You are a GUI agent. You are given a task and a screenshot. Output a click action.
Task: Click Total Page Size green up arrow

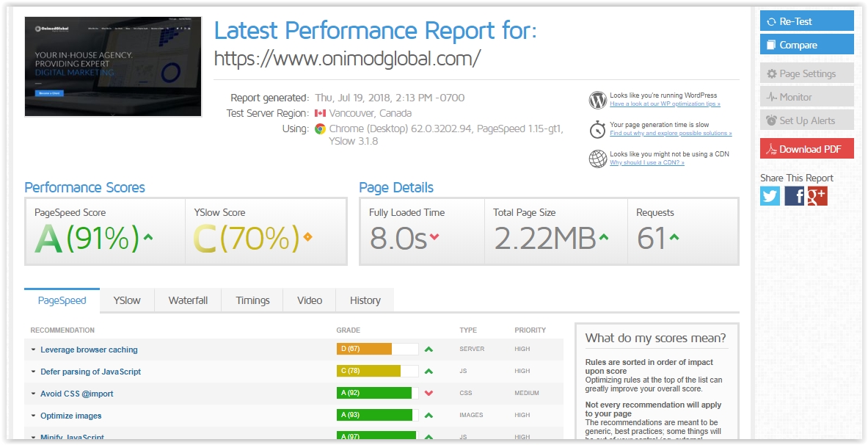[x=603, y=236]
